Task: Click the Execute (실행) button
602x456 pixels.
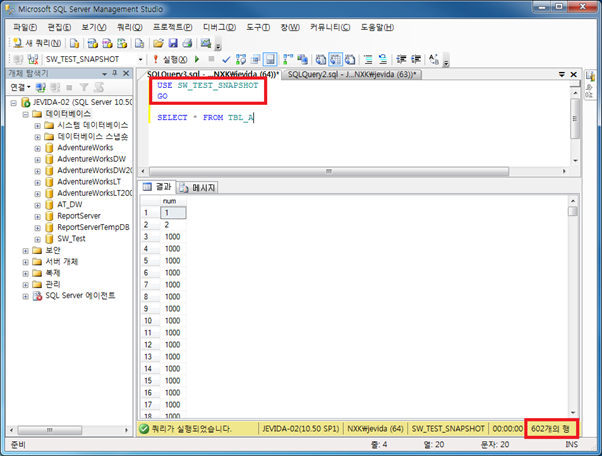Action: click(169, 59)
